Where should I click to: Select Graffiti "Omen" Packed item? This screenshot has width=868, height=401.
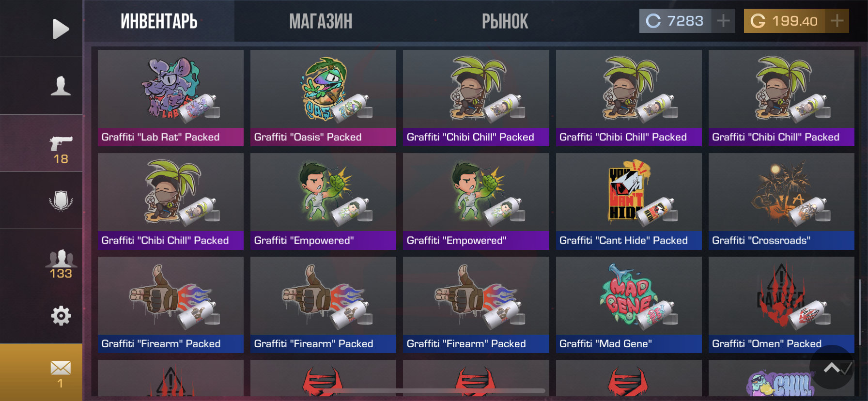781,305
